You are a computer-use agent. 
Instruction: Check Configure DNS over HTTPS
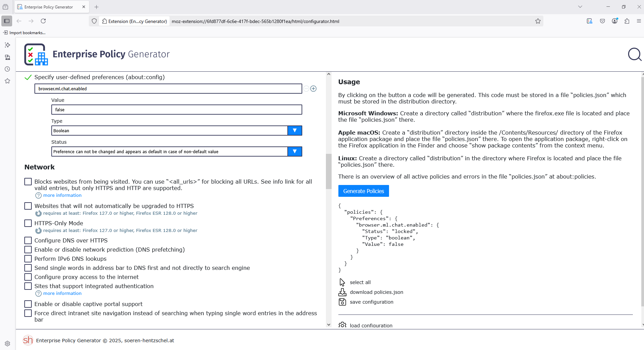[28, 240]
